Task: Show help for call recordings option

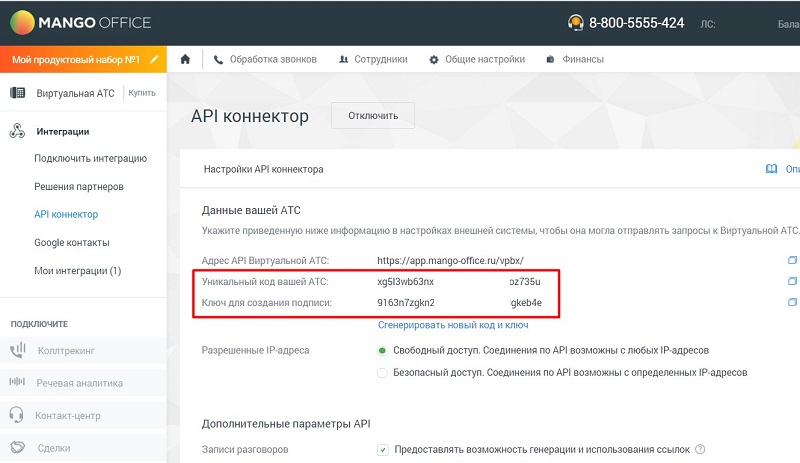Action: (700, 449)
